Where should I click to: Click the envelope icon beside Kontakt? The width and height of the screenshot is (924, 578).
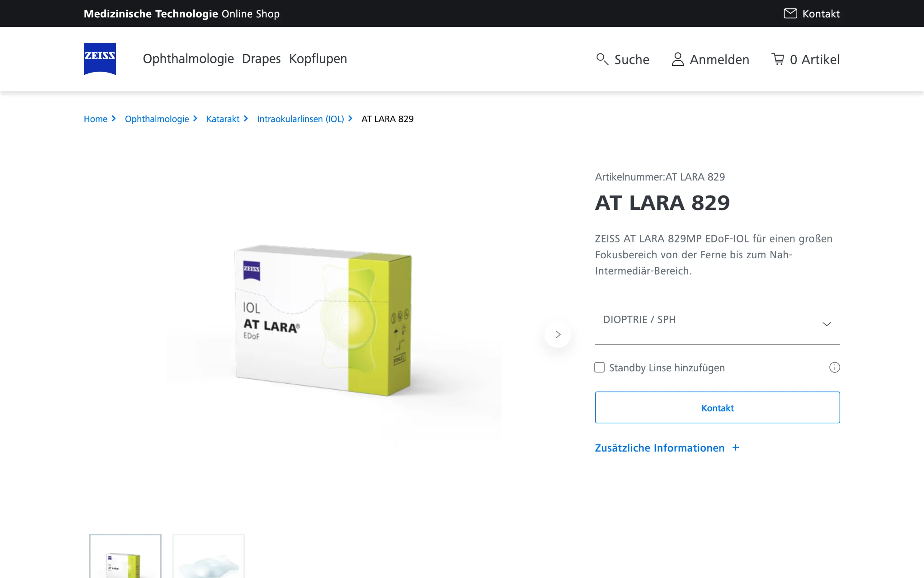[790, 13]
